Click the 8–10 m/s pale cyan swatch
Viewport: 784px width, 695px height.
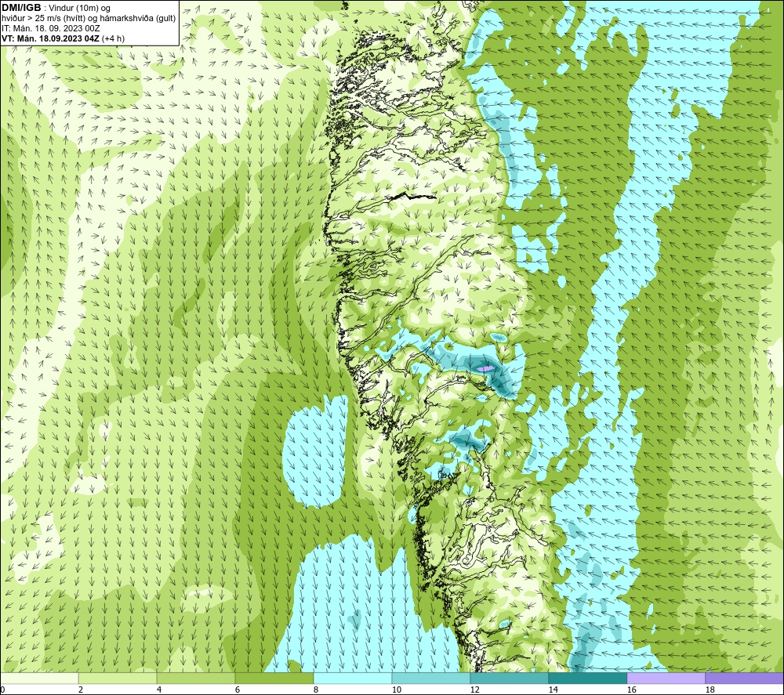(x=353, y=678)
